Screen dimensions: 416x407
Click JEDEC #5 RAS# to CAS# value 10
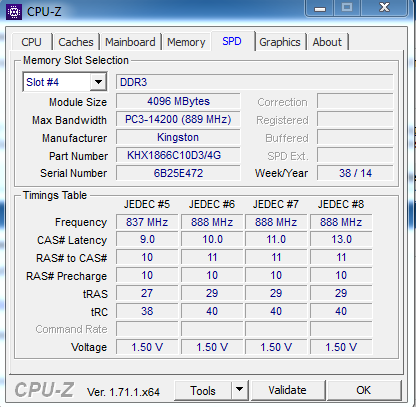point(147,258)
